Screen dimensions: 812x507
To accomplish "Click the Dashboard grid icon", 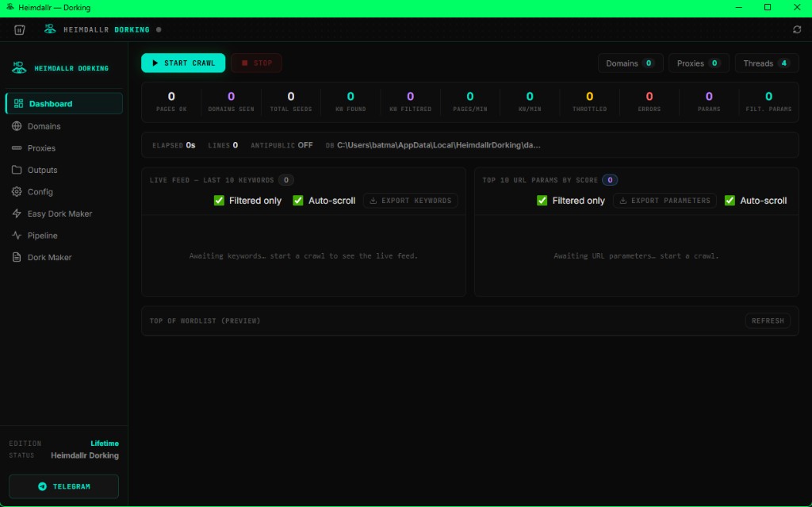I will click(19, 104).
